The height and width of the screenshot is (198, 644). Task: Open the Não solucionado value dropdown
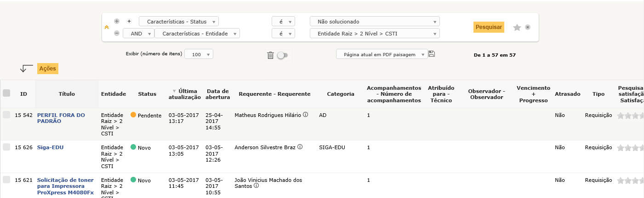coord(375,22)
